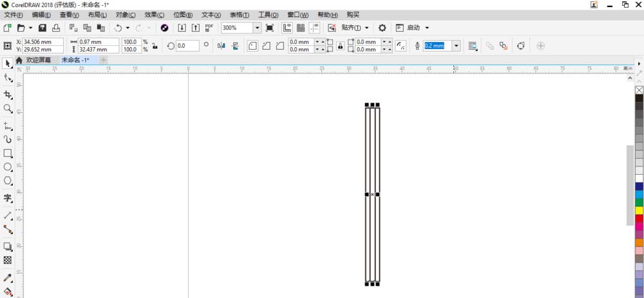Toggle the corner lock padlock button
Screen dimensions: 644x298
340,46
